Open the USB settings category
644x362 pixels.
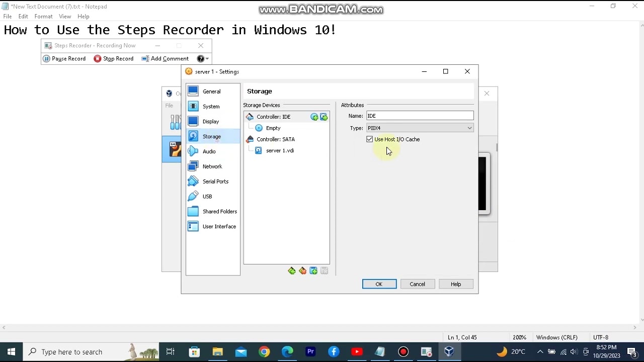click(x=213, y=197)
